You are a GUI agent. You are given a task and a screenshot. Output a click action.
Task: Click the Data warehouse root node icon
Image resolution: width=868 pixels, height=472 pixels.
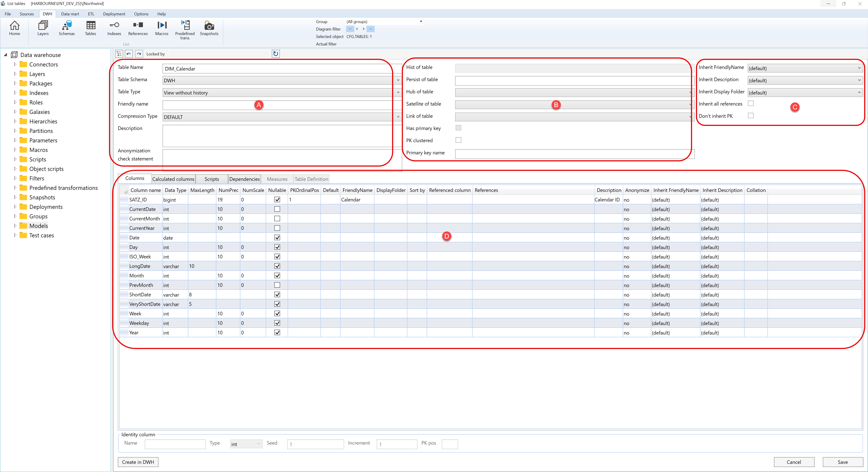coord(14,55)
